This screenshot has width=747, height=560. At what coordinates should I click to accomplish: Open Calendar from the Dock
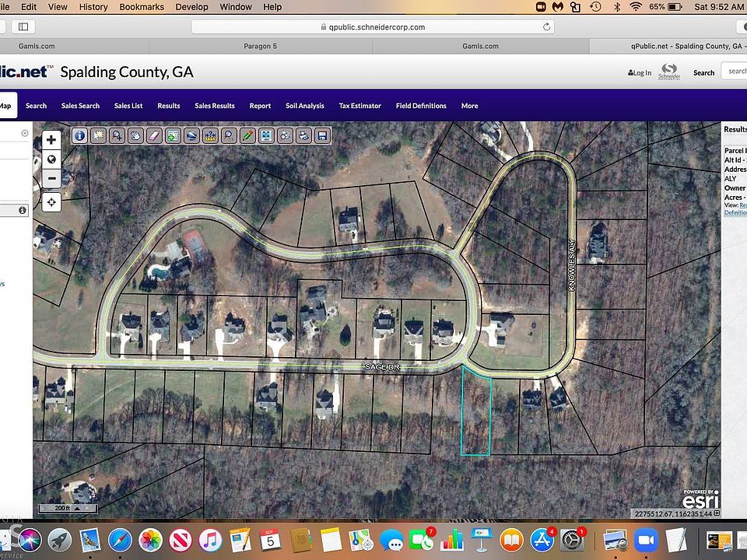[270, 541]
